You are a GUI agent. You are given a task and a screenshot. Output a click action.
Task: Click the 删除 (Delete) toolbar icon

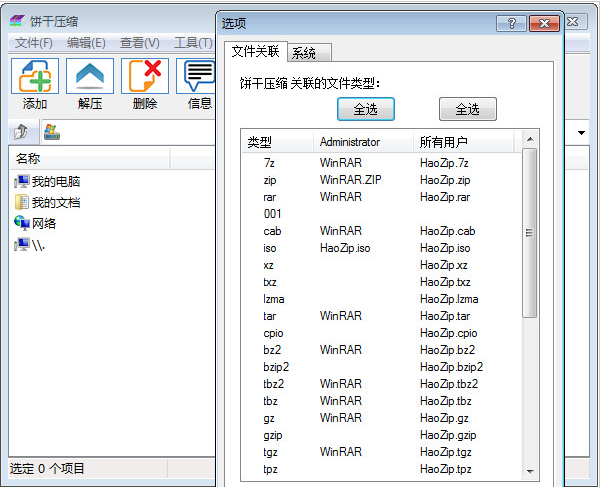tap(145, 77)
